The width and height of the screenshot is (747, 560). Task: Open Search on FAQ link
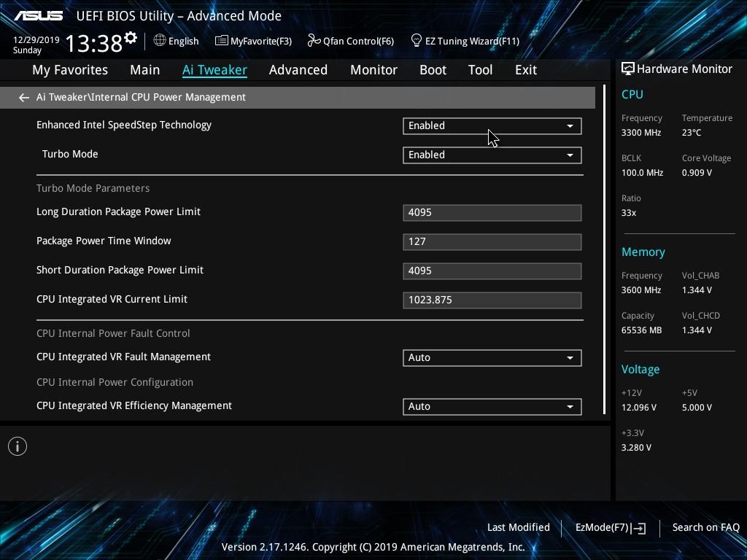705,528
